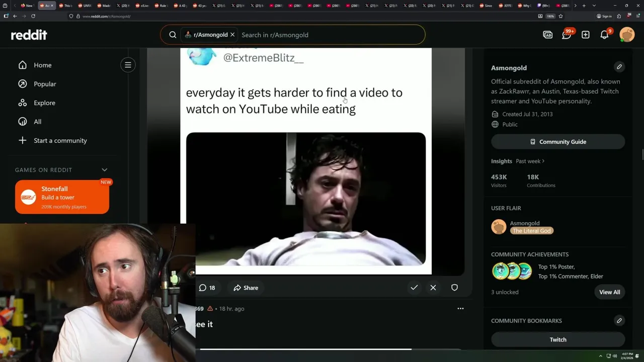The height and width of the screenshot is (362, 644).
Task: Edit community bookmarks pencil
Action: 619,320
